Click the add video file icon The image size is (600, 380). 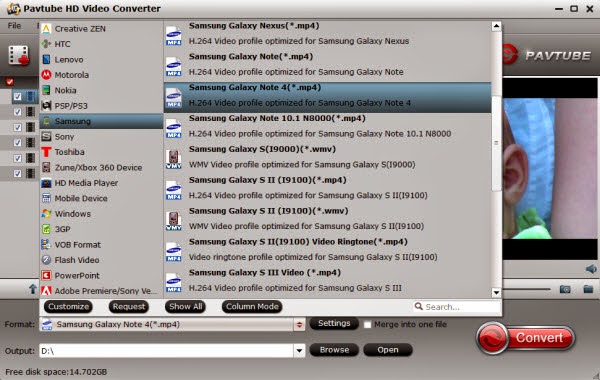pyautogui.click(x=19, y=56)
